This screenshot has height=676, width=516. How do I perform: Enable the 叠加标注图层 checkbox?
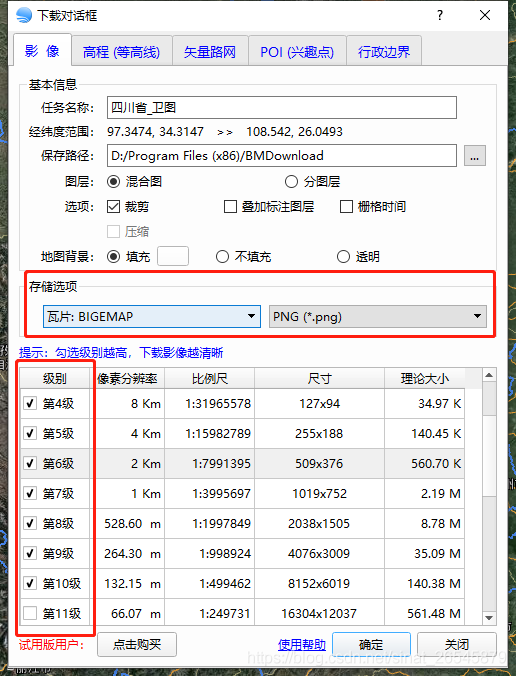(x=230, y=207)
